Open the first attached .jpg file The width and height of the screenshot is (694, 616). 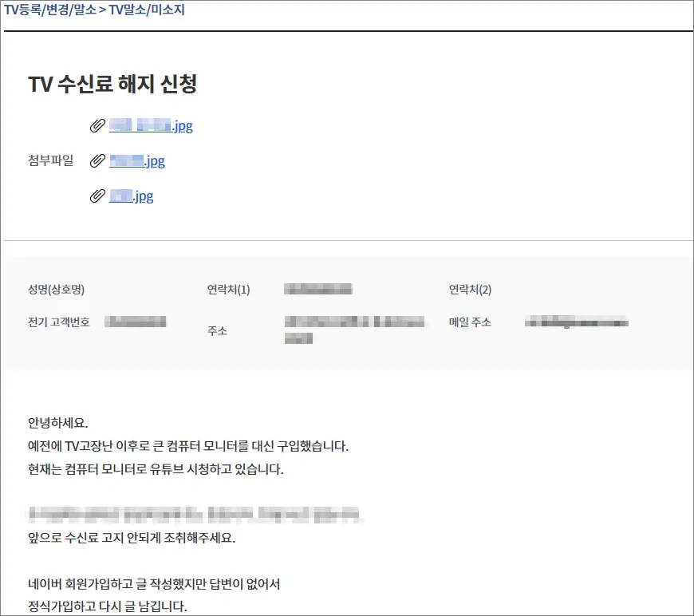tap(151, 126)
